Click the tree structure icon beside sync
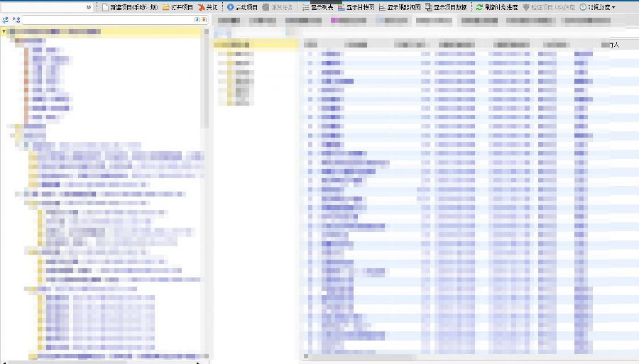This screenshot has height=364, width=639. (x=16, y=20)
